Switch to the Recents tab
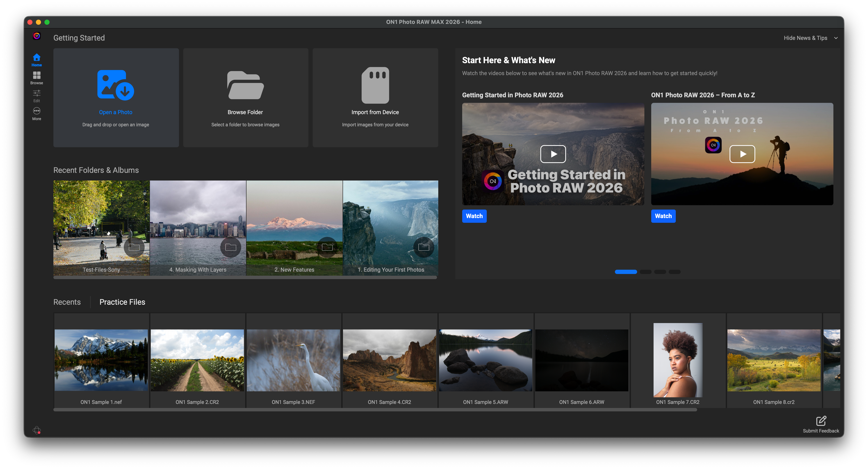Image resolution: width=868 pixels, height=469 pixels. tap(67, 302)
